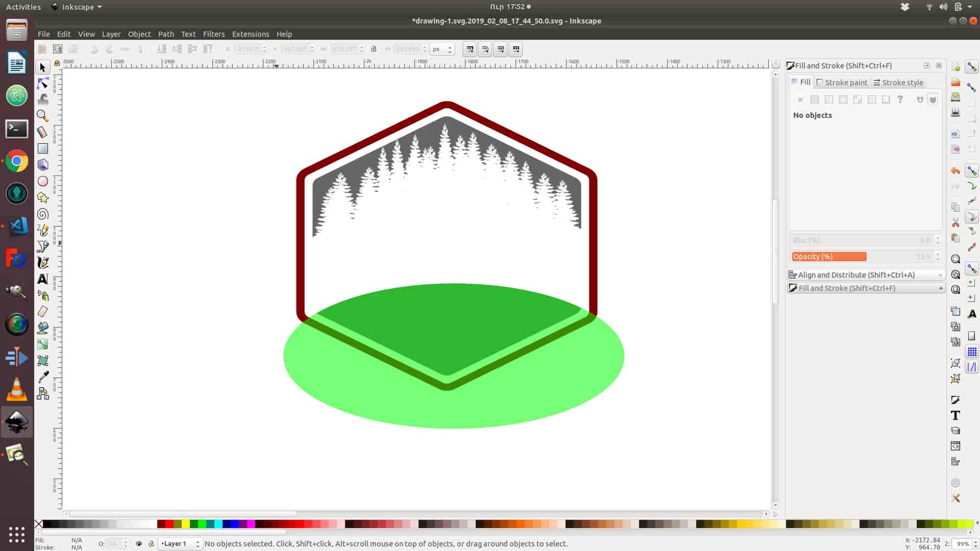Pick the Rectangle tool
The height and width of the screenshot is (551, 980).
(43, 148)
